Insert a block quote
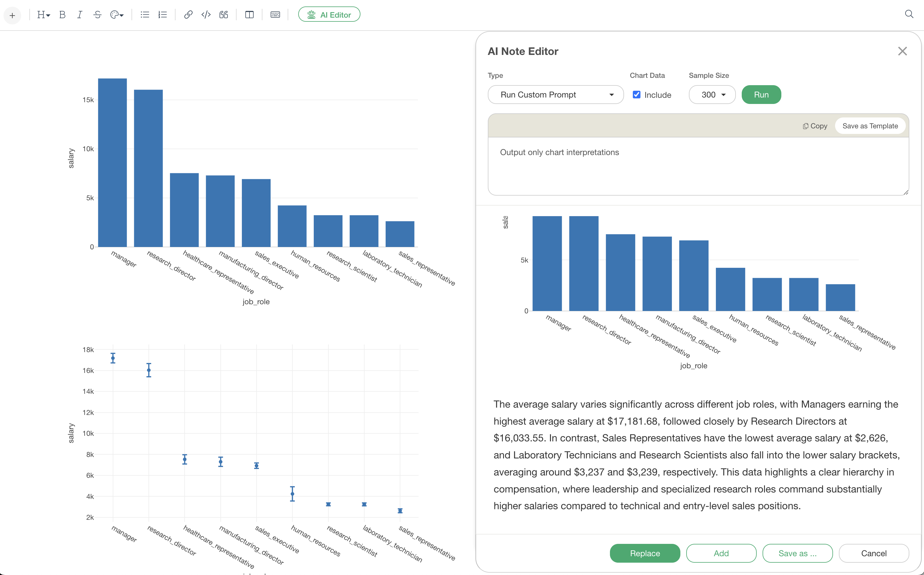Image resolution: width=924 pixels, height=575 pixels. 224,15
